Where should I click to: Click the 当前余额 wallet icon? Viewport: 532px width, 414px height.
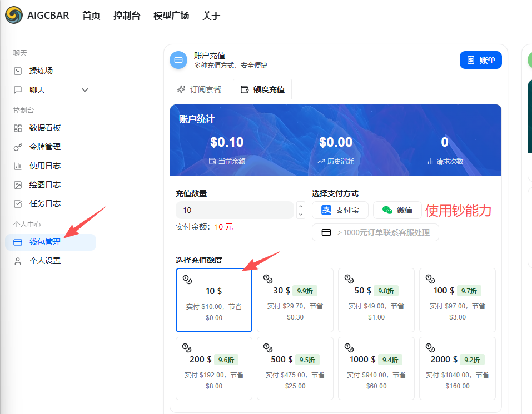coord(212,161)
